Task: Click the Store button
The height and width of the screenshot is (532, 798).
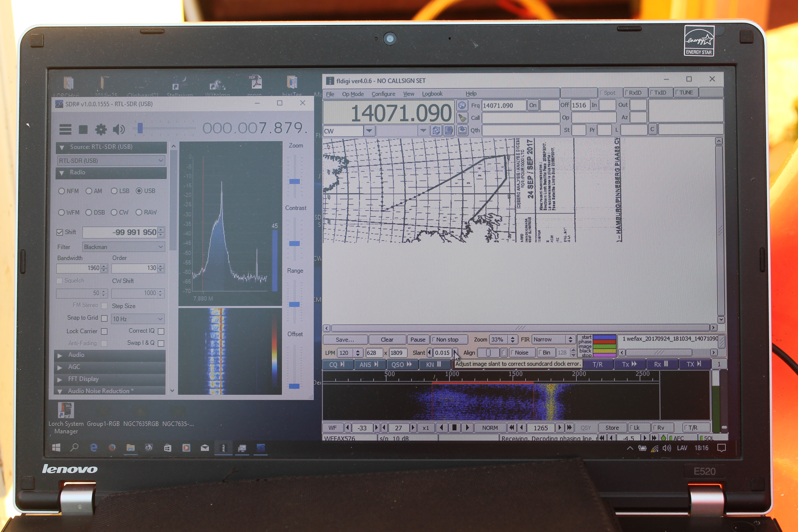Action: pyautogui.click(x=612, y=428)
